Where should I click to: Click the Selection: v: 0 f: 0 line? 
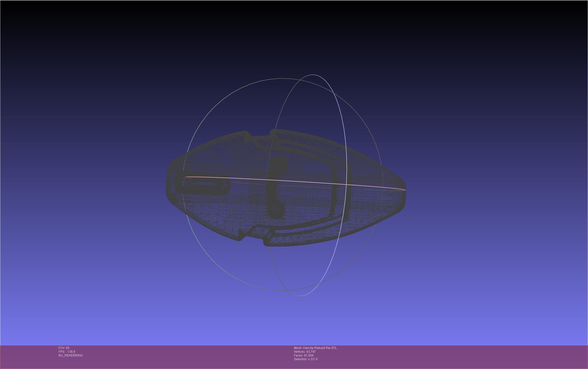point(306,359)
